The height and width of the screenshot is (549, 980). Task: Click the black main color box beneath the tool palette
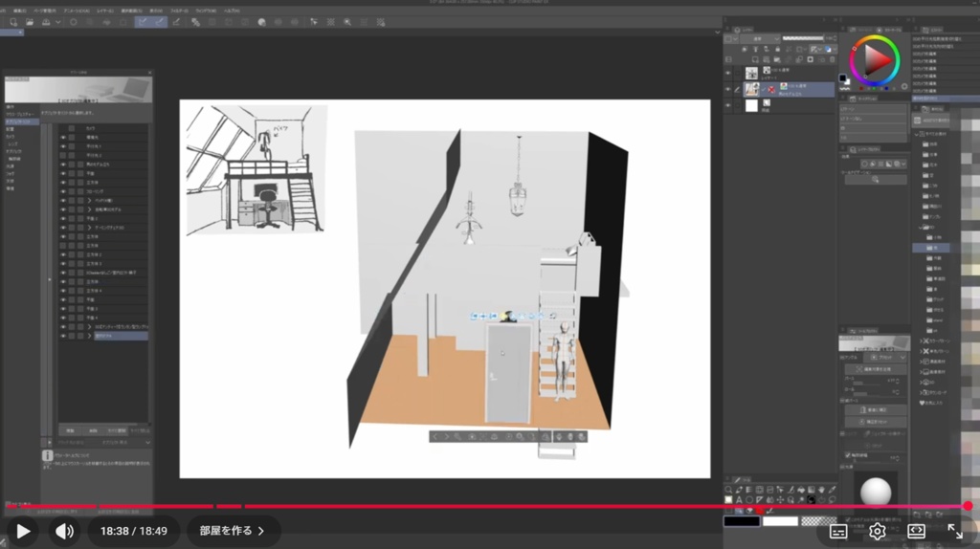742,521
